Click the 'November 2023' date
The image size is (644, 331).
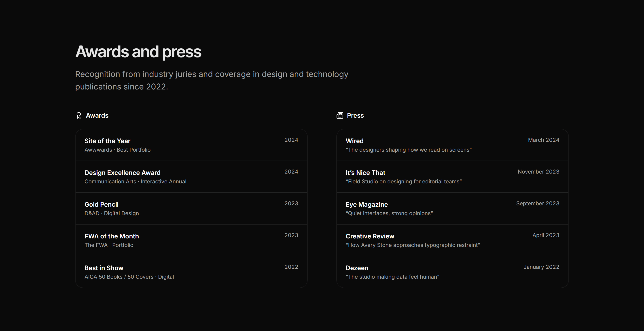tap(538, 172)
